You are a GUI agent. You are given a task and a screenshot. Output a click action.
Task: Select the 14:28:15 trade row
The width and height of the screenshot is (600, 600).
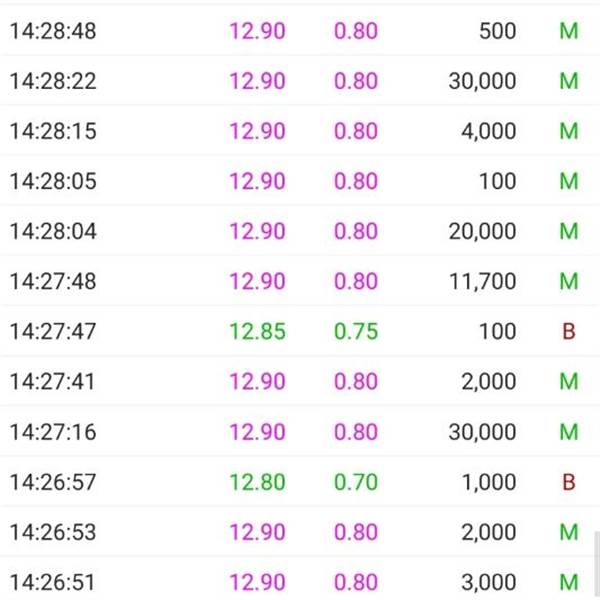(x=300, y=131)
